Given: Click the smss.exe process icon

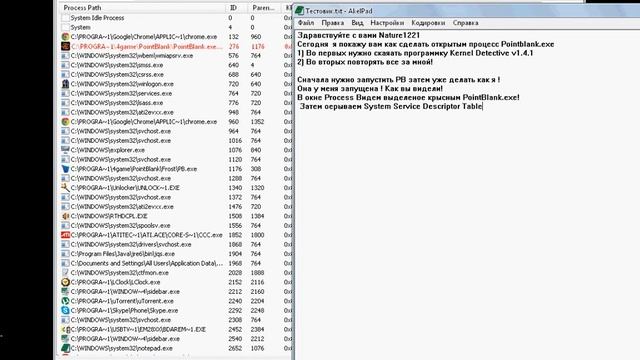Looking at the screenshot, I should point(65,65).
